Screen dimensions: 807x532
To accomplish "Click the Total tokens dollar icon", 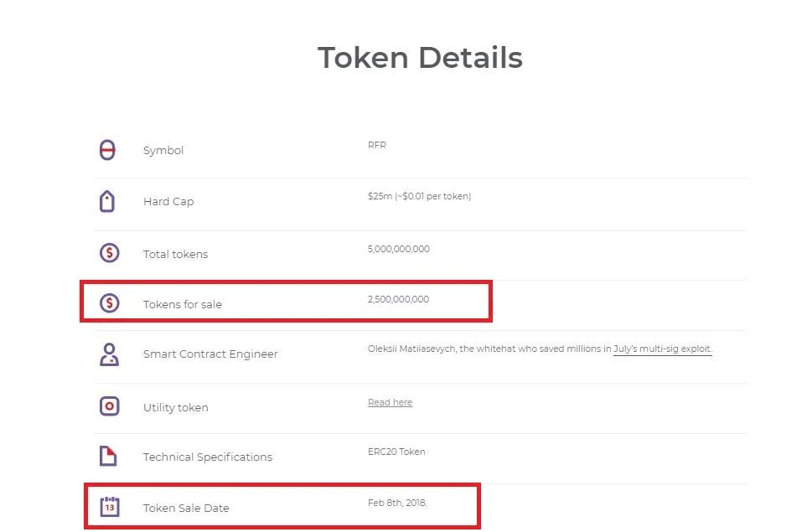I will (109, 253).
